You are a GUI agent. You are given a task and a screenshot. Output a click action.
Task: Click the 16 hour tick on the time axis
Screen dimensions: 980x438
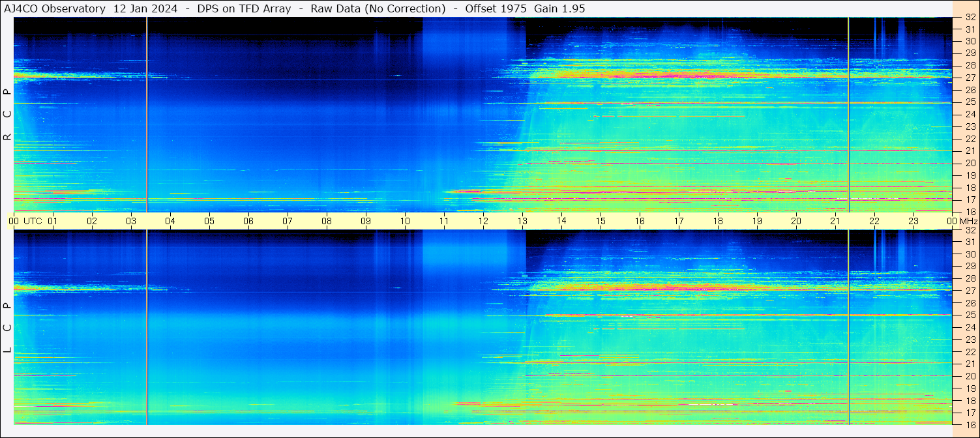click(640, 221)
